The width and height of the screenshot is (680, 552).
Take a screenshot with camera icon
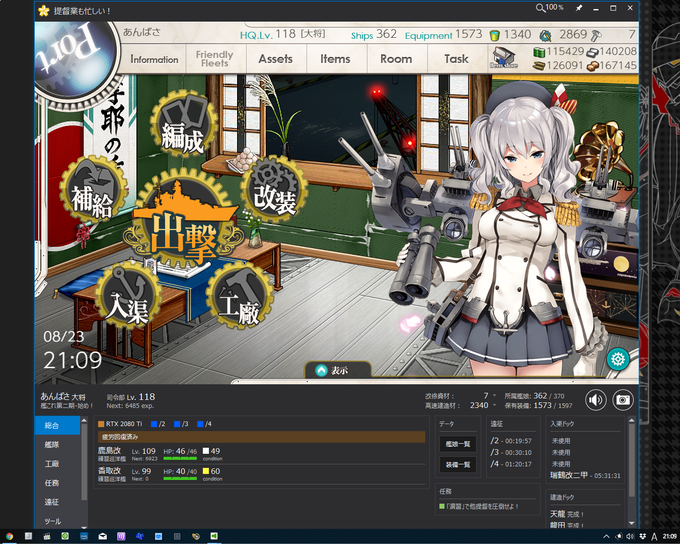623,400
